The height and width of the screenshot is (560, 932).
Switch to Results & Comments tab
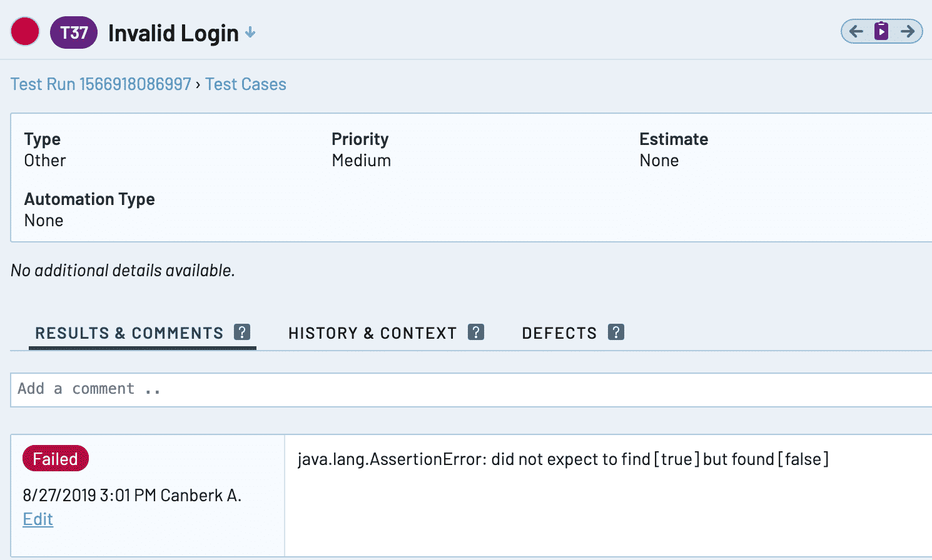(x=129, y=333)
